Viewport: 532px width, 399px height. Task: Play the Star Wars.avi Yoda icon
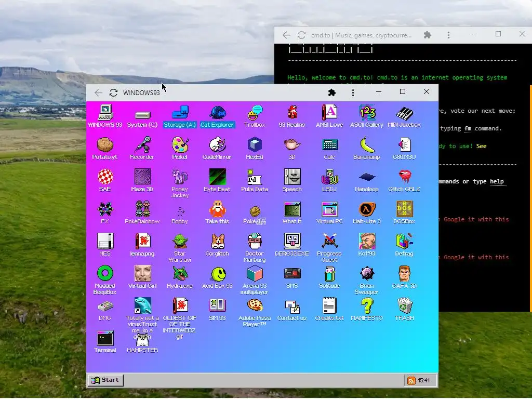(x=180, y=242)
